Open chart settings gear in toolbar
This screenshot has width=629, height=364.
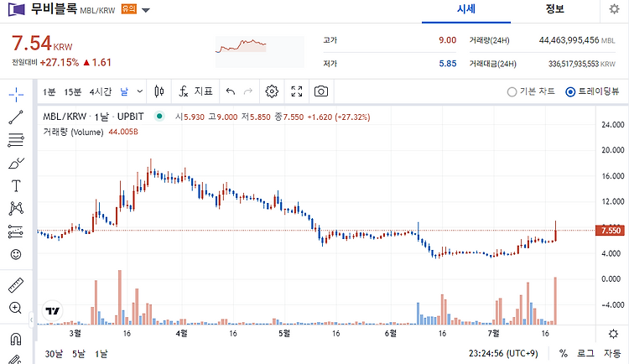pyautogui.click(x=272, y=91)
